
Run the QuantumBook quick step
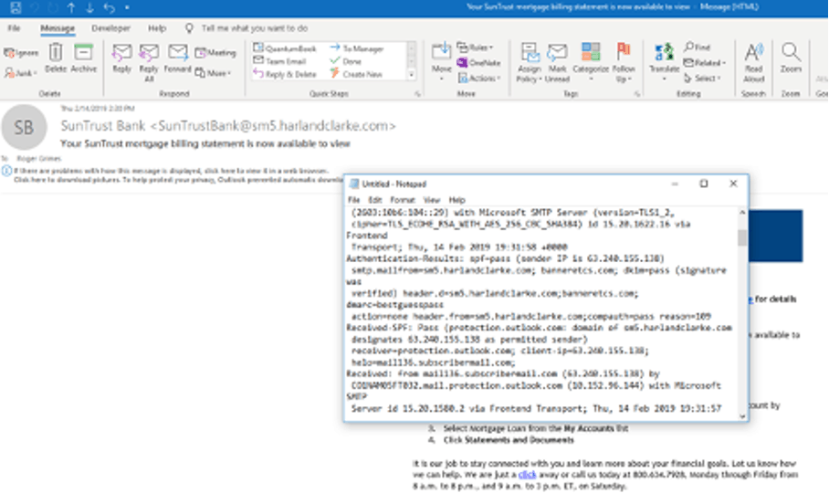coord(285,48)
